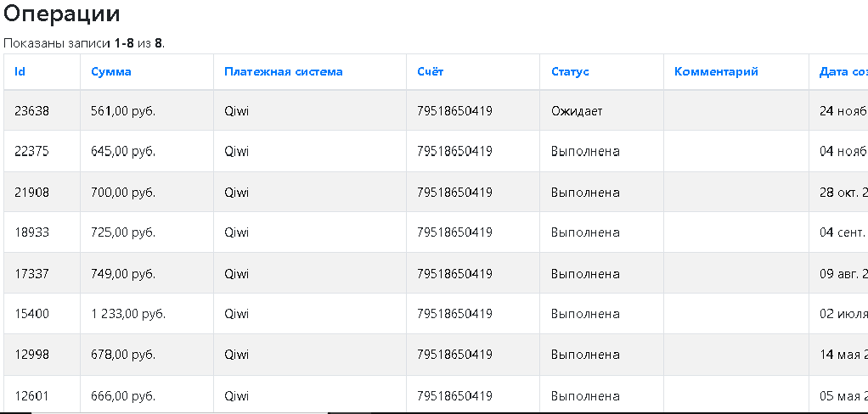Sort operations by Сумма column

(111, 72)
